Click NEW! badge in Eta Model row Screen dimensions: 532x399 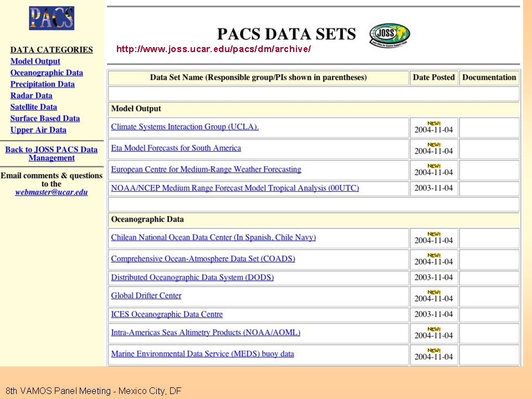(433, 145)
